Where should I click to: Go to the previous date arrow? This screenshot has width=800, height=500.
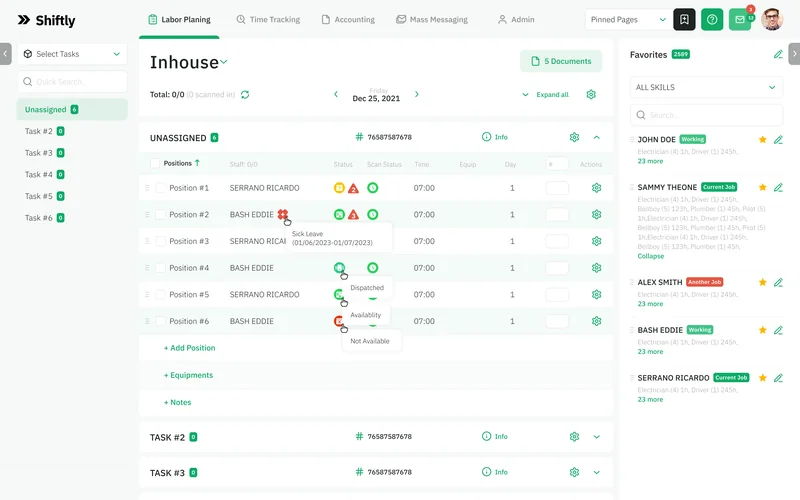(336, 94)
